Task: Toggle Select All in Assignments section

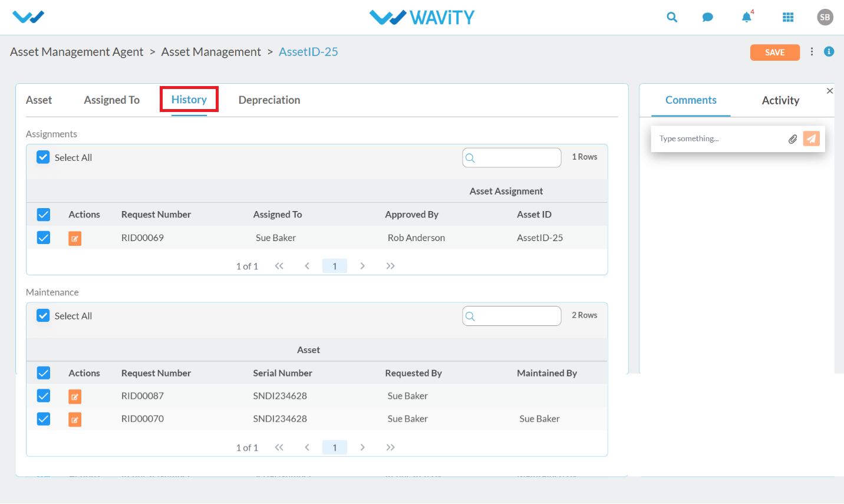Action: (43, 157)
